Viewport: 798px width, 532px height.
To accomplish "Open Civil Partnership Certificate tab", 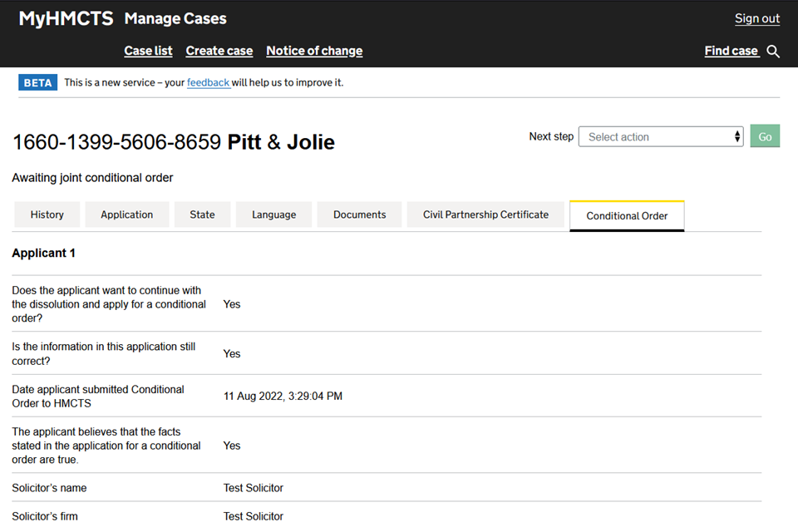I will click(485, 214).
